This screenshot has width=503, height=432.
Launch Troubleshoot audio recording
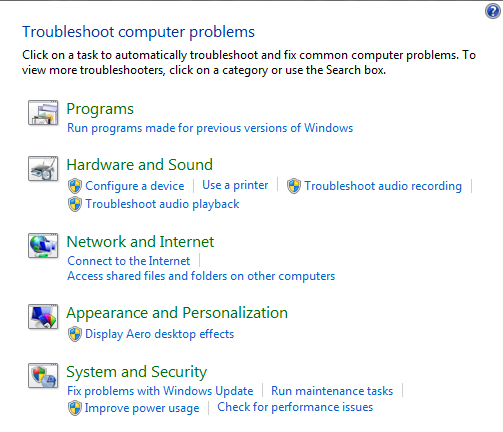(x=383, y=186)
